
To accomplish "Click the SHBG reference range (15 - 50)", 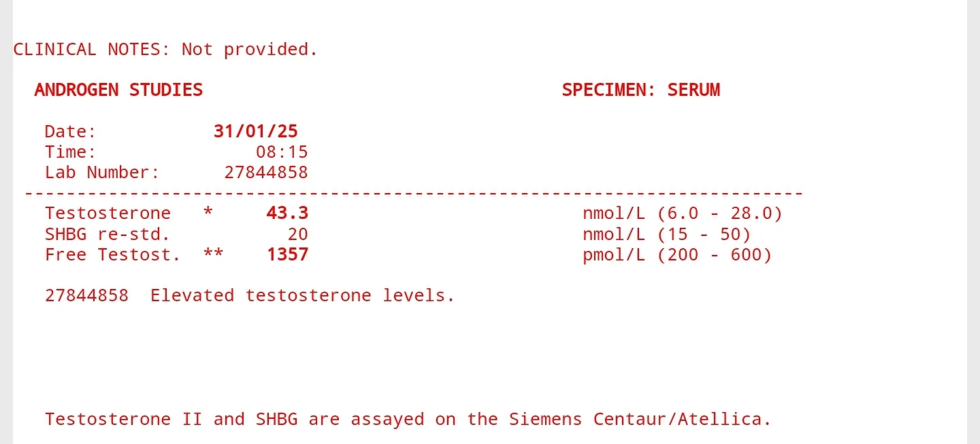I will point(704,235).
